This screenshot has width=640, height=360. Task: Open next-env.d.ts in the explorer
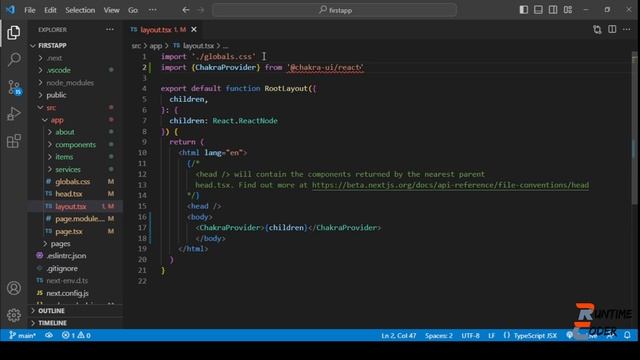coord(76,281)
